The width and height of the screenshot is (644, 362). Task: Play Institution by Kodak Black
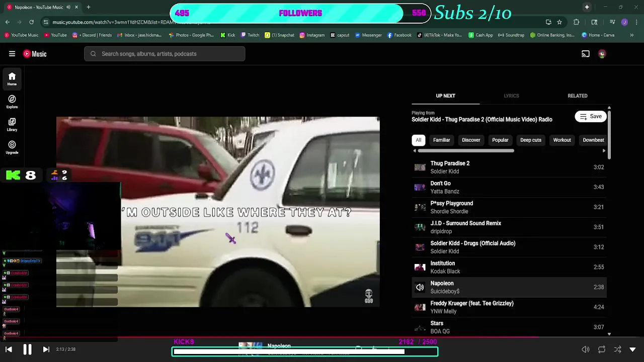click(509, 267)
